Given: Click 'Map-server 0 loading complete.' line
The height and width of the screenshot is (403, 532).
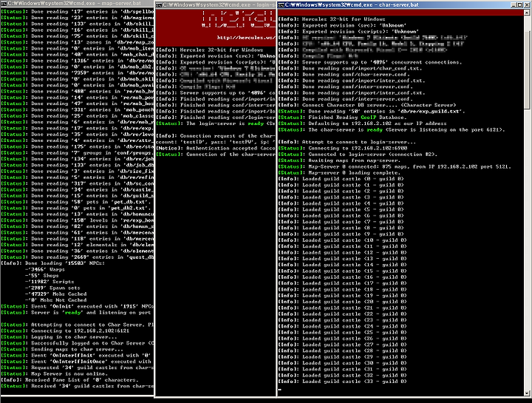Looking at the screenshot, I should 339,172.
